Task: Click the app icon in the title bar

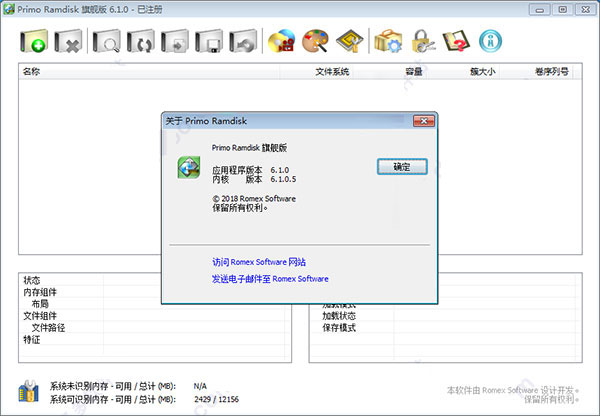Action: click(9, 9)
